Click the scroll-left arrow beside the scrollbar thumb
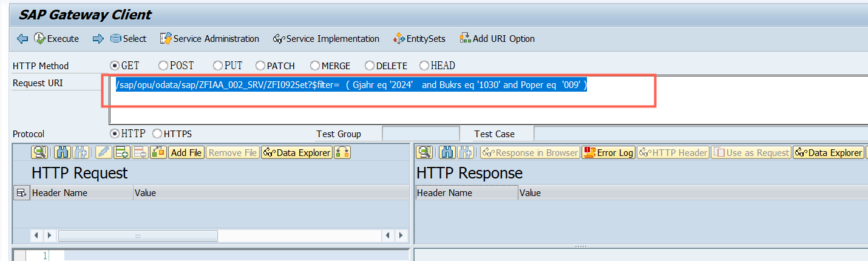This screenshot has width=868, height=261. tap(36, 234)
